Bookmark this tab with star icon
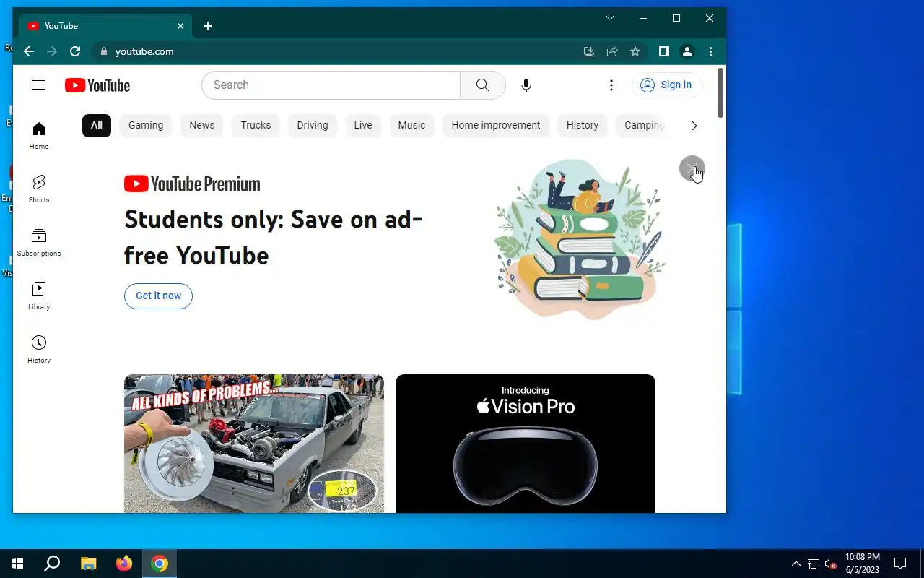The image size is (924, 578). pyautogui.click(x=635, y=51)
